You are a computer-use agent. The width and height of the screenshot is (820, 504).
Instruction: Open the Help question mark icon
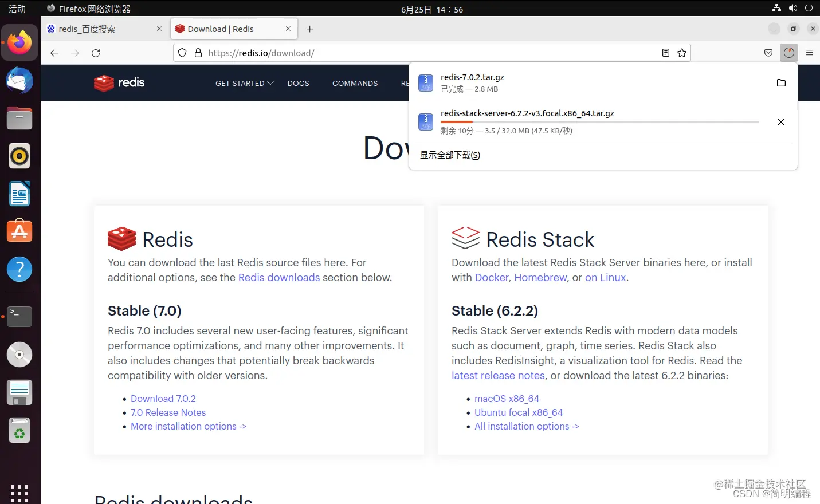[19, 269]
